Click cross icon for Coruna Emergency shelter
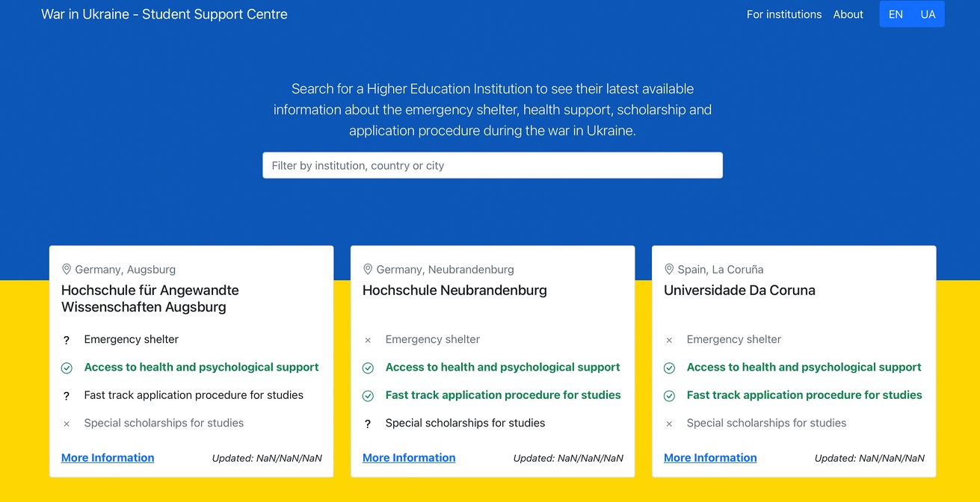This screenshot has width=980, height=502. (x=669, y=340)
